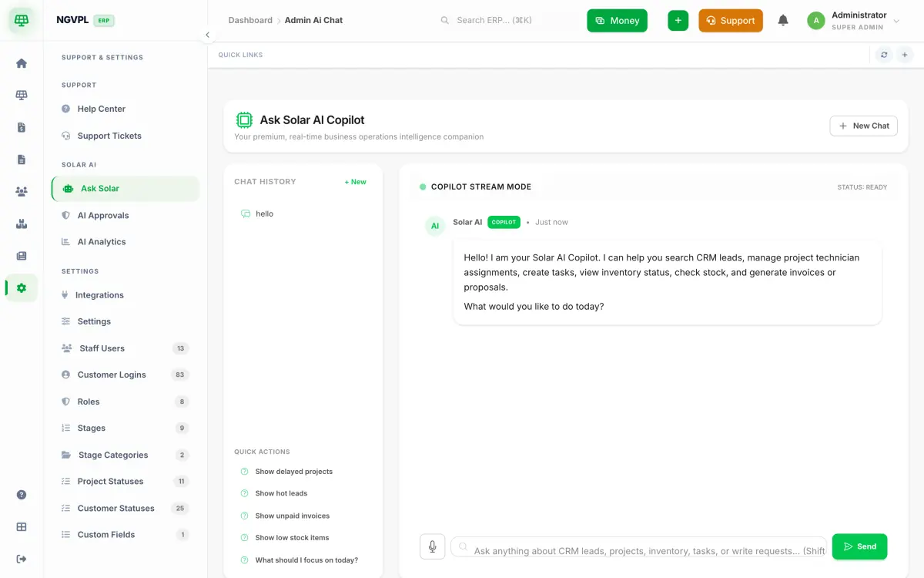The image size is (924, 578).
Task: Click the 'Just now' timestamp
Action: [551, 222]
